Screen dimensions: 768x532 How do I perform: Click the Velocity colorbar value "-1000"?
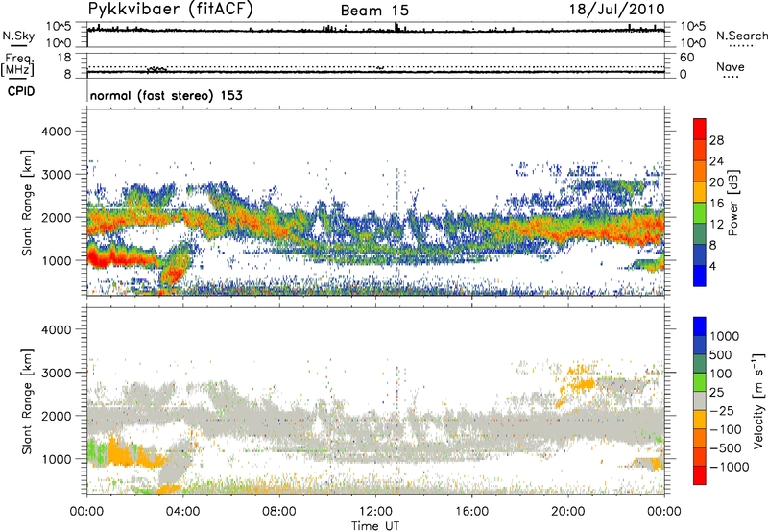[x=729, y=467]
